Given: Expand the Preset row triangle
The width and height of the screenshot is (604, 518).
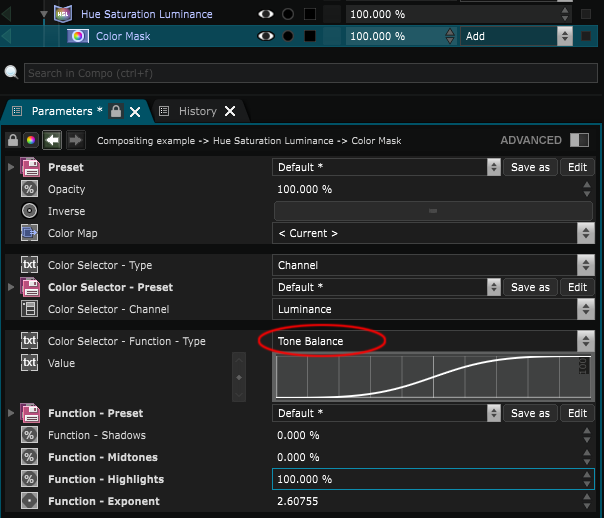Looking at the screenshot, I should click(x=11, y=167).
